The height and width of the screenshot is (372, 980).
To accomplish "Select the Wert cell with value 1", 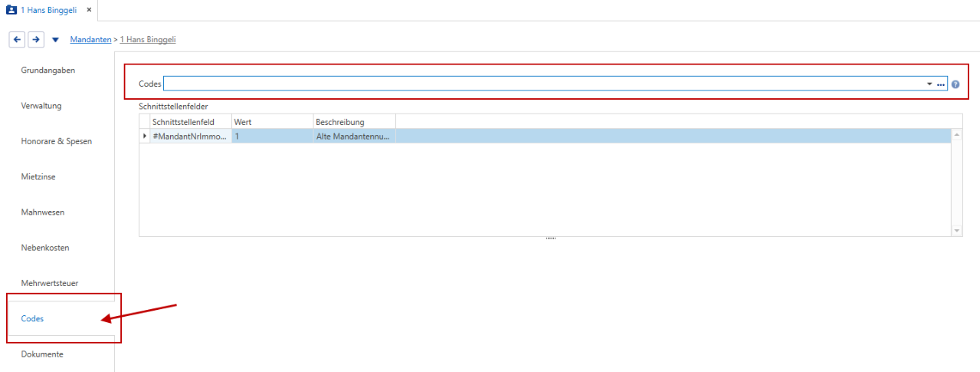I will 273,136.
